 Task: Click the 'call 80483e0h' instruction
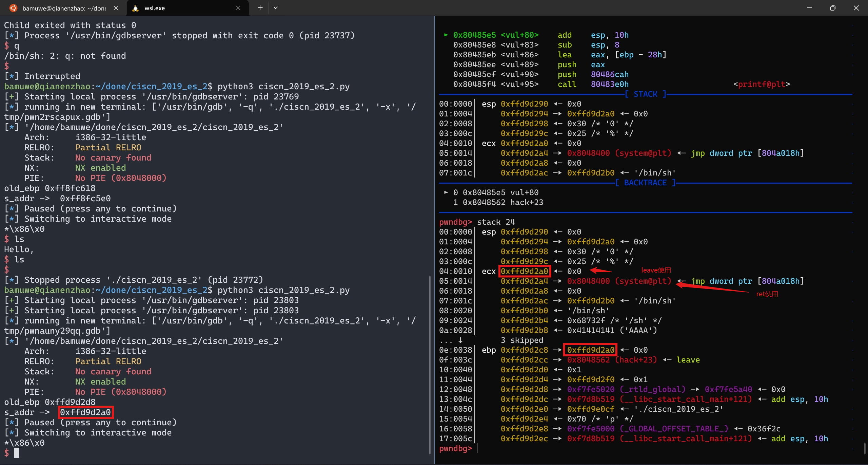tap(593, 84)
